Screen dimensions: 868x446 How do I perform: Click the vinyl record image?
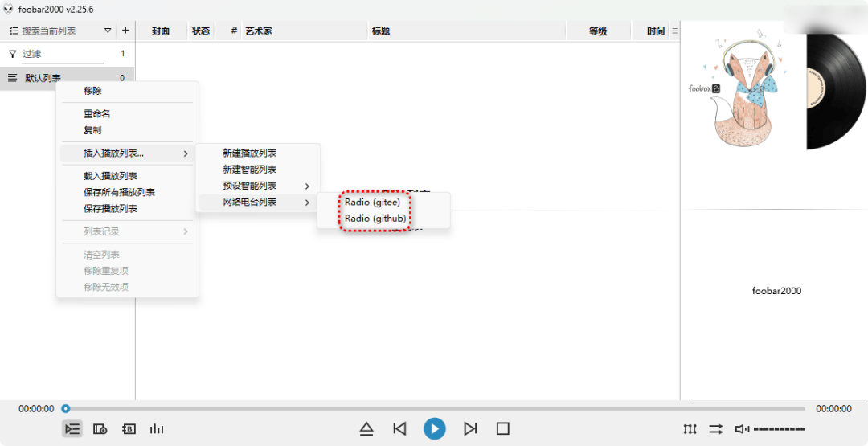[x=837, y=92]
